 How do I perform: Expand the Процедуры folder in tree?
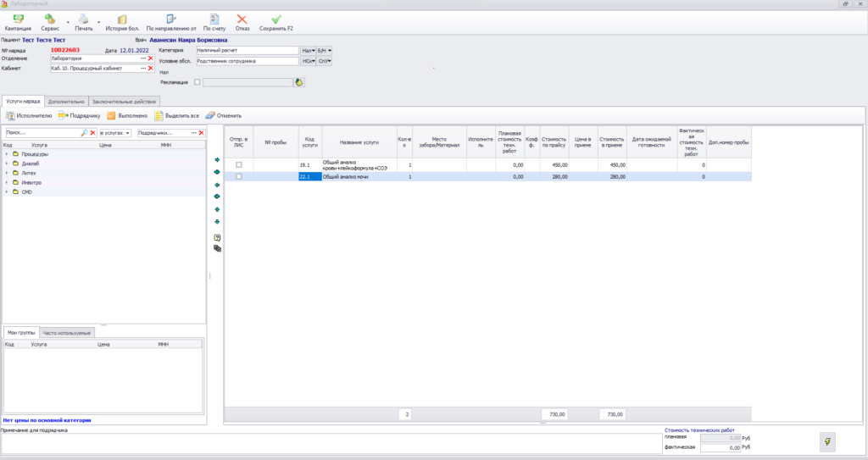(7, 154)
